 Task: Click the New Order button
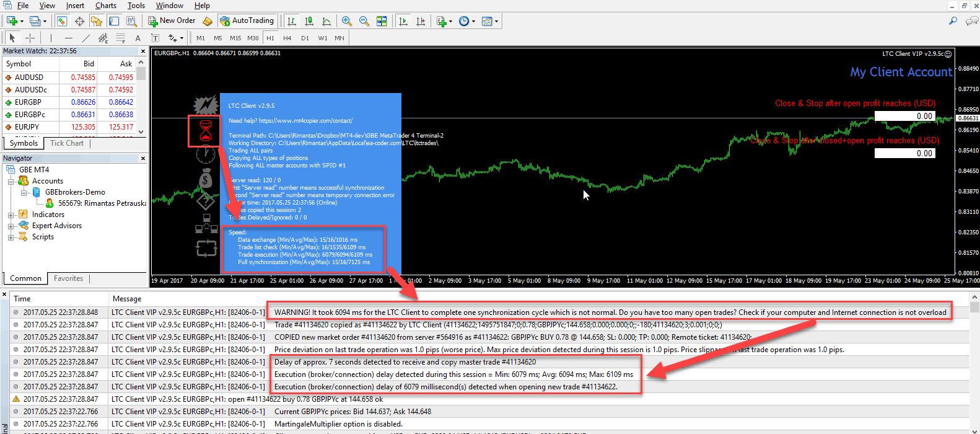172,21
